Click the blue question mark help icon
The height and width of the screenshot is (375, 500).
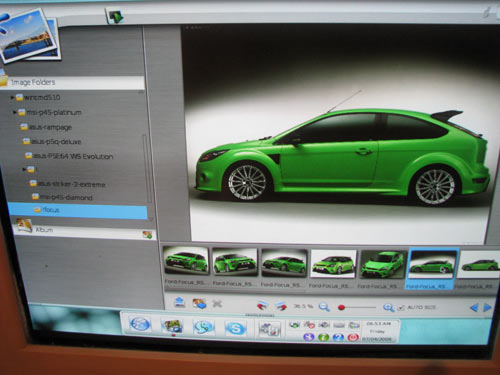point(338,337)
